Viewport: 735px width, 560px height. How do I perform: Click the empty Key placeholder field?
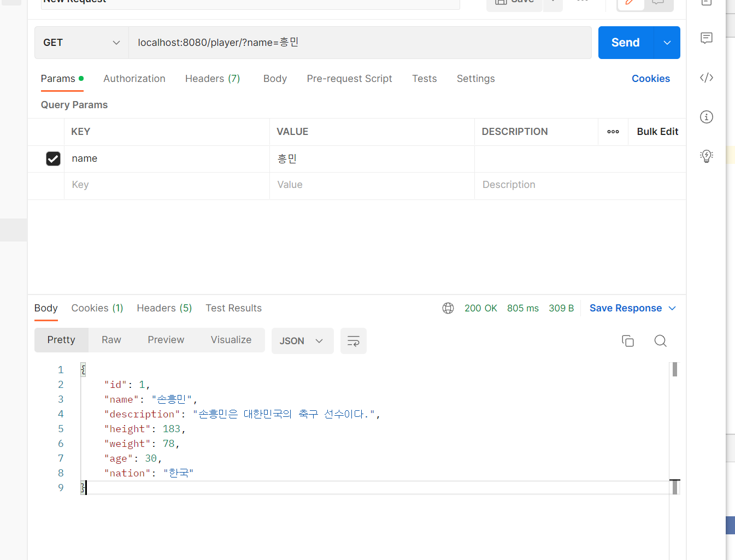tap(167, 185)
